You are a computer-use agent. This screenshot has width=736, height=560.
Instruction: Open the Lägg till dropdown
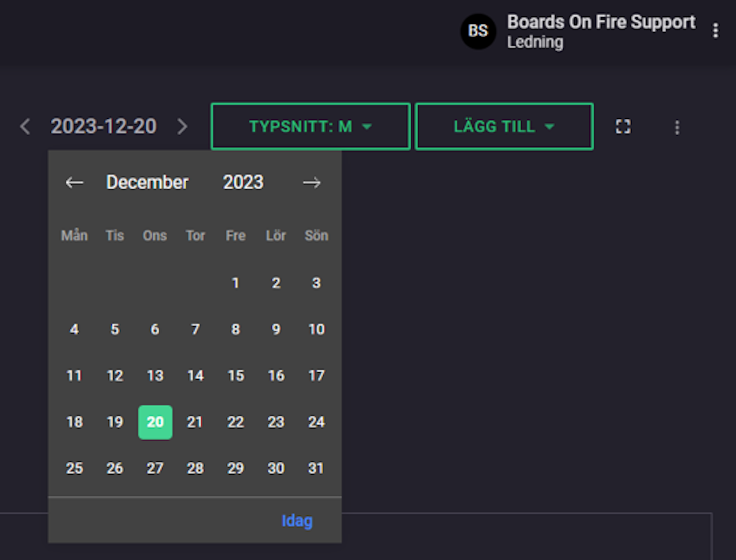pyautogui.click(x=504, y=127)
